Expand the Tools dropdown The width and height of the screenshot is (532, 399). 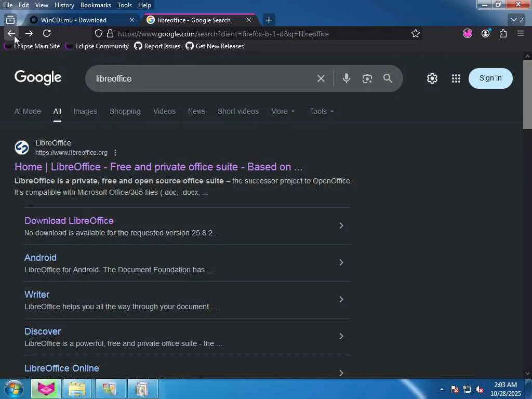pyautogui.click(x=321, y=111)
